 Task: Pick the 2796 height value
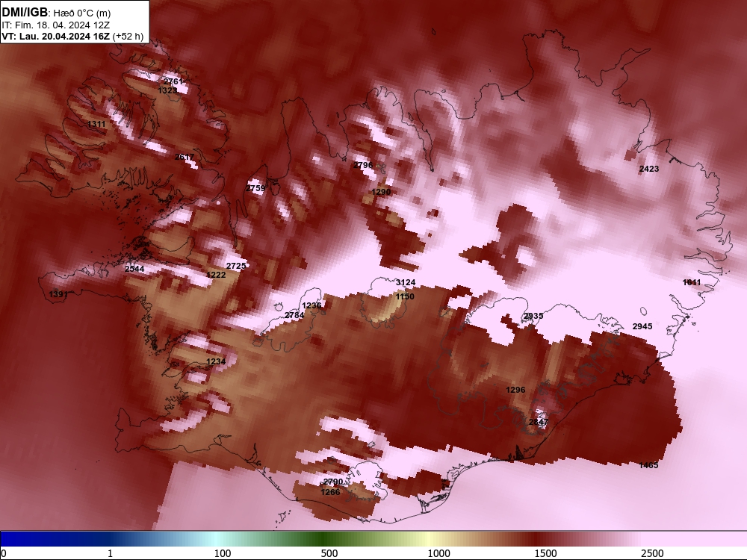coord(363,165)
